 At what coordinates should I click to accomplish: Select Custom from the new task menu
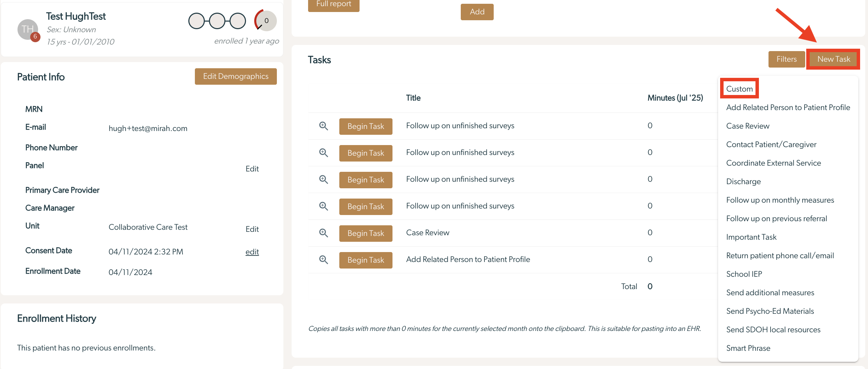739,89
